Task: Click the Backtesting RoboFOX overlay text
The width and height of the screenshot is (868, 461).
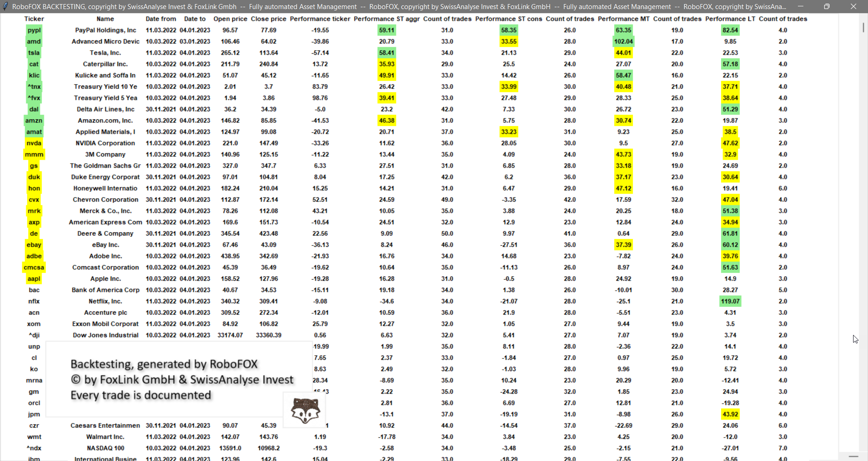Action: pyautogui.click(x=182, y=380)
